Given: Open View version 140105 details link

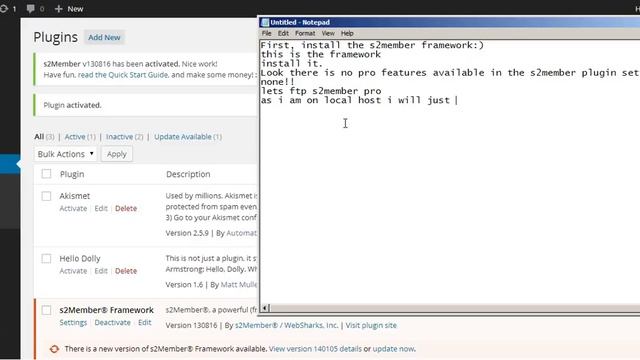Looking at the screenshot, I should 315,349.
